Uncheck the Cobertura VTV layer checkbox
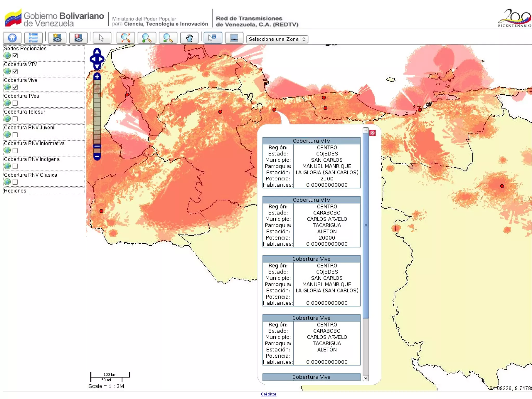Image resolution: width=532 pixels, height=399 pixels. (15, 71)
